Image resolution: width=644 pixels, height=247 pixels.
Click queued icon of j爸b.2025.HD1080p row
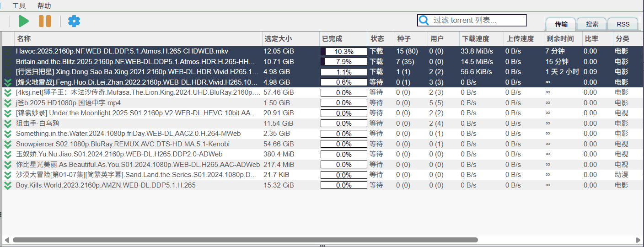click(8, 103)
